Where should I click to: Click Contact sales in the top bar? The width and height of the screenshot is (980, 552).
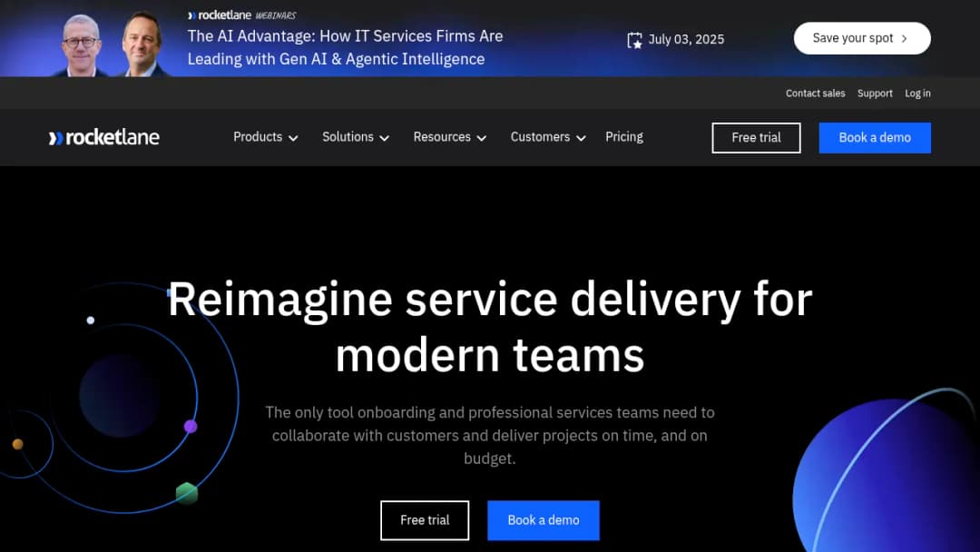[815, 94]
